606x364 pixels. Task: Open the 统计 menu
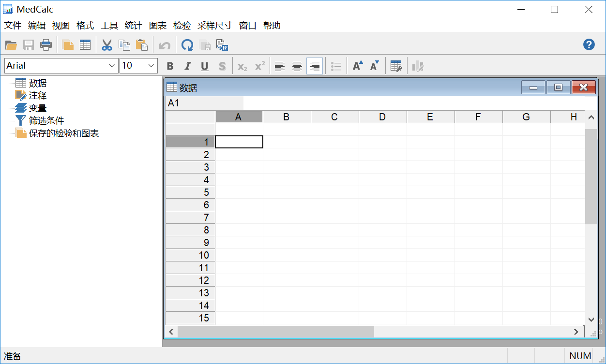click(x=134, y=26)
